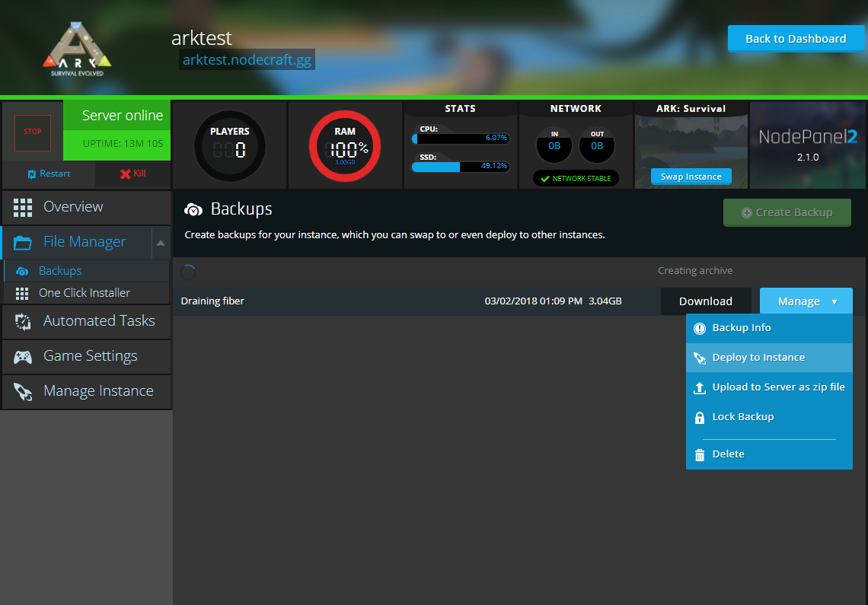Open the Manage dropdown button
Image resolution: width=868 pixels, height=605 pixels.
(x=806, y=301)
